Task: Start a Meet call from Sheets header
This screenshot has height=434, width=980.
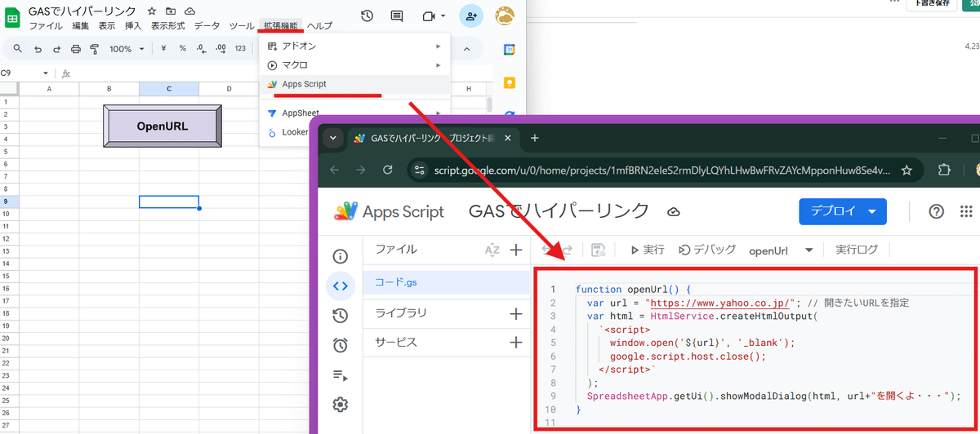Action: pyautogui.click(x=434, y=16)
